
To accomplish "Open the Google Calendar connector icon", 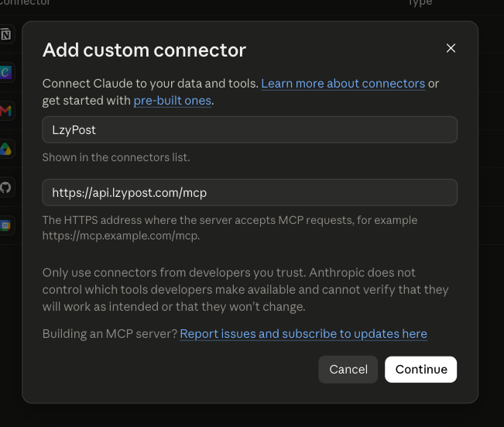I will click(x=5, y=226).
